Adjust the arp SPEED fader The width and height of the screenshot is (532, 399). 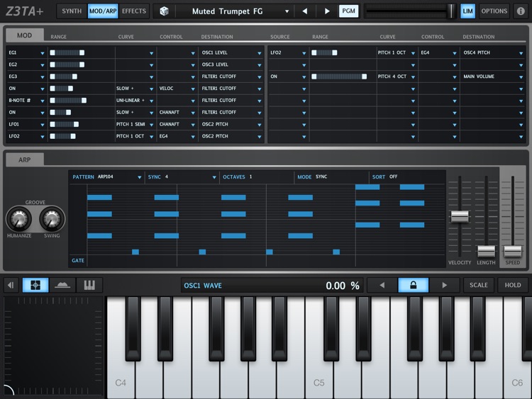click(x=513, y=251)
